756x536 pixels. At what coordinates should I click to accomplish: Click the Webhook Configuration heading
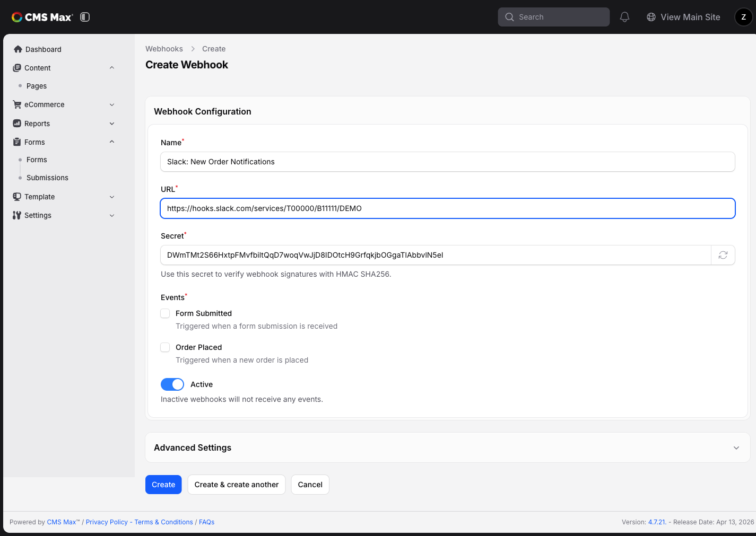pyautogui.click(x=203, y=111)
